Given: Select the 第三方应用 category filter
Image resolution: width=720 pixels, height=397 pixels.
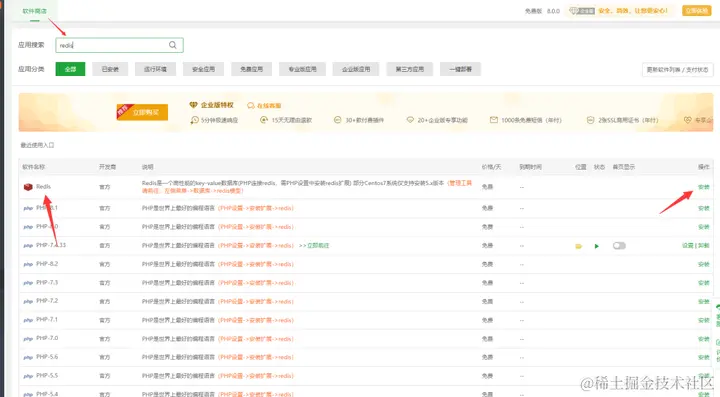Looking at the screenshot, I should click(410, 69).
